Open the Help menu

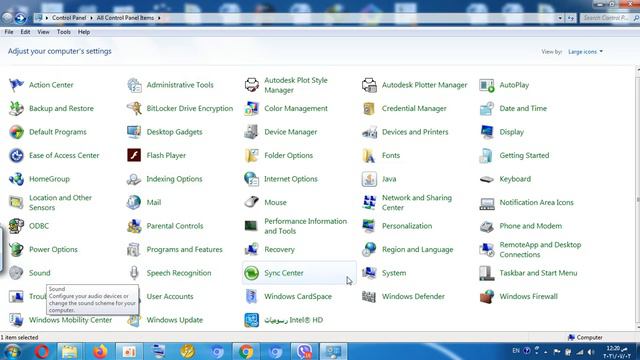(x=84, y=32)
